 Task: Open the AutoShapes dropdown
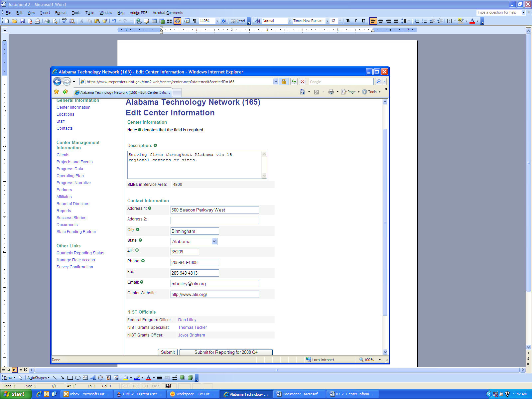coord(38,378)
